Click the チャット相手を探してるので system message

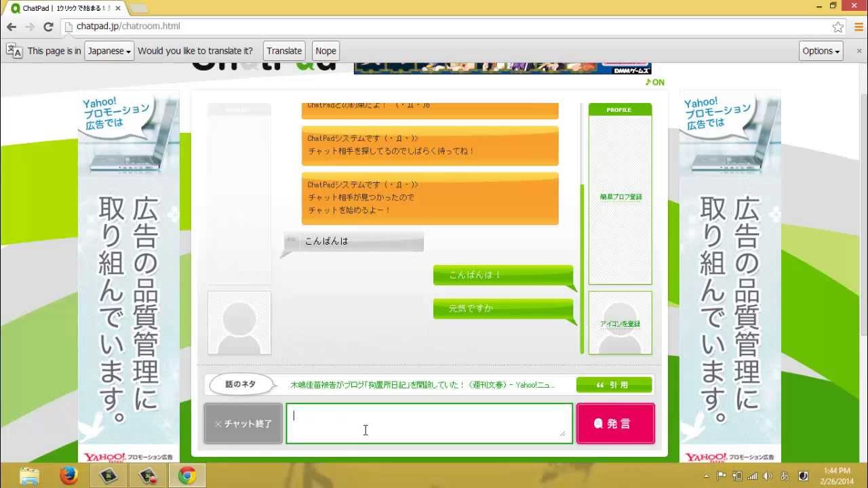click(x=430, y=146)
